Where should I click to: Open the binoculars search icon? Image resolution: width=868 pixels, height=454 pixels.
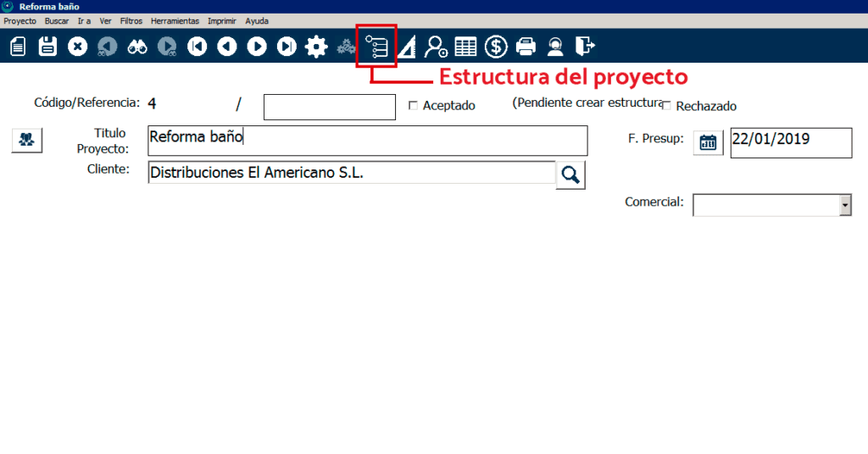coord(137,47)
